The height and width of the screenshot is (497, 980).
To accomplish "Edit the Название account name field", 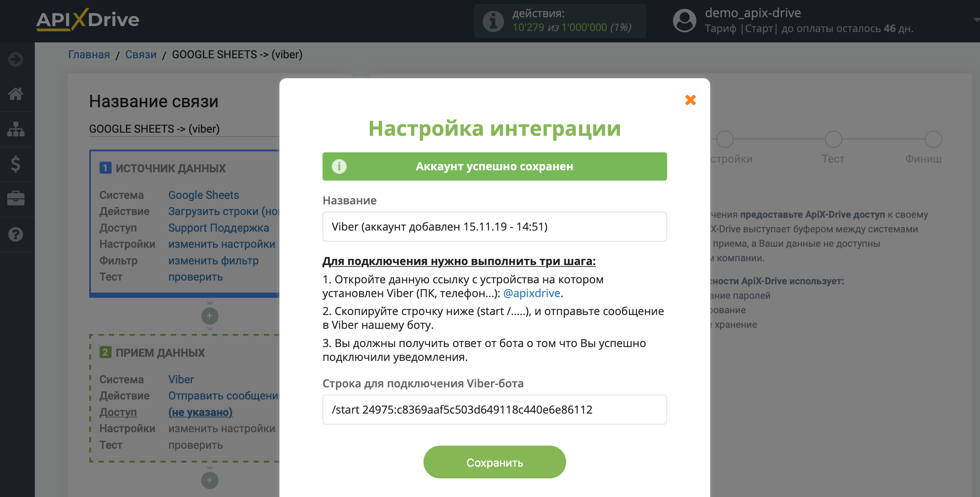I will (494, 226).
